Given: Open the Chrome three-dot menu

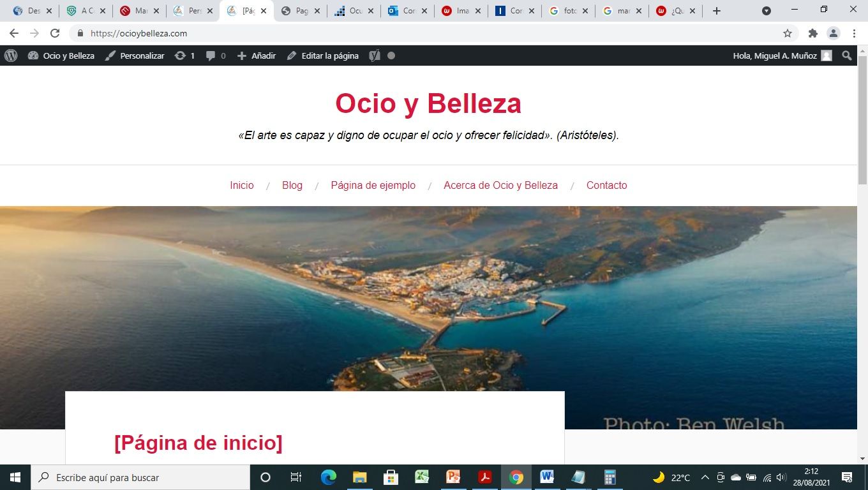Looking at the screenshot, I should coord(854,33).
